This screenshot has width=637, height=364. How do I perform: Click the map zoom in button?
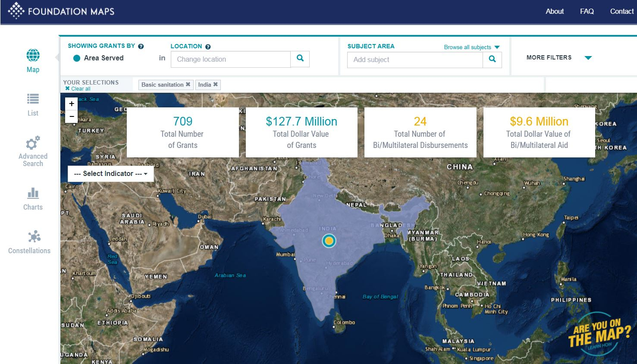coord(71,104)
